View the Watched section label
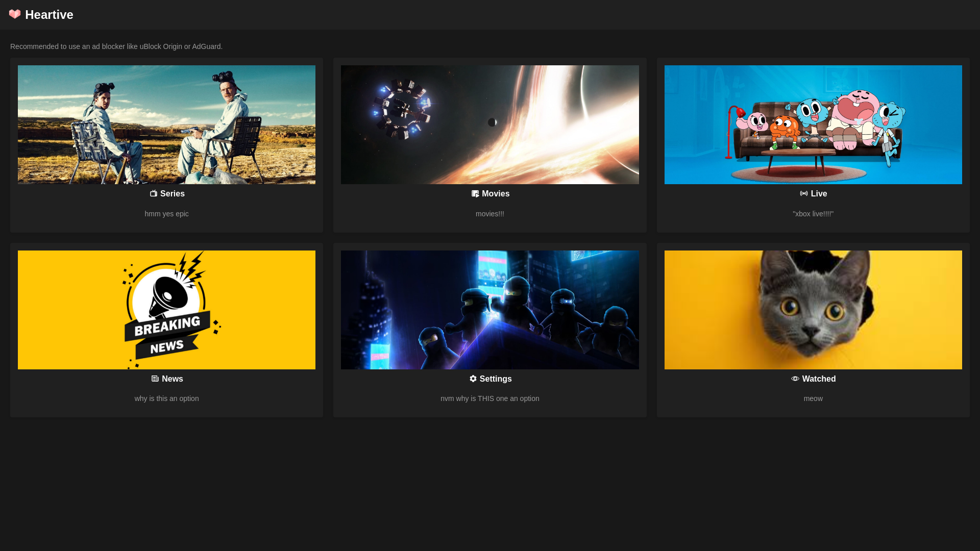This screenshot has height=551, width=980. pyautogui.click(x=819, y=379)
